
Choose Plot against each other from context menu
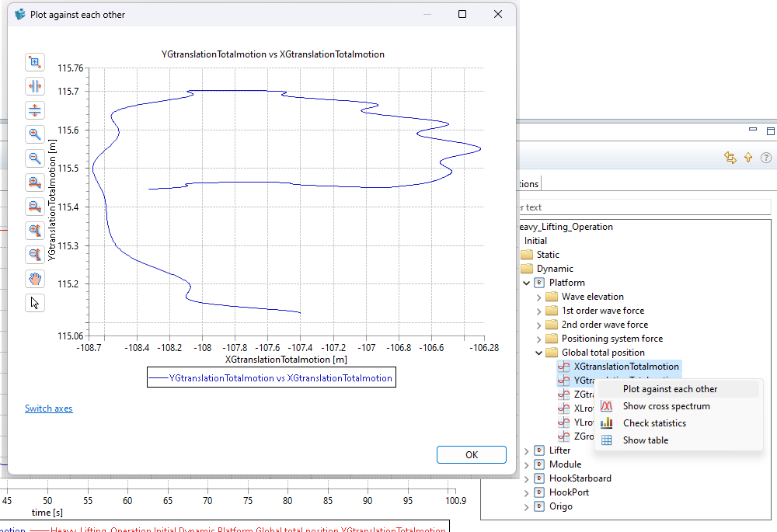[670, 389]
